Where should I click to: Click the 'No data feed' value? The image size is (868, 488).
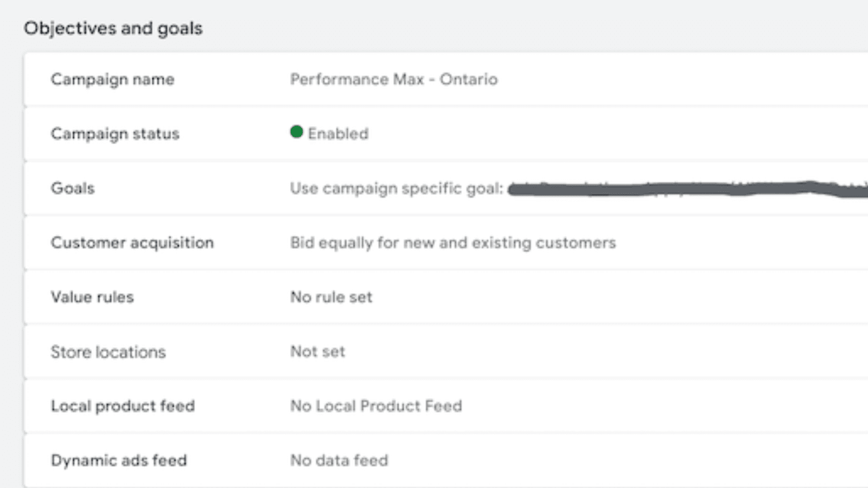[x=339, y=460]
